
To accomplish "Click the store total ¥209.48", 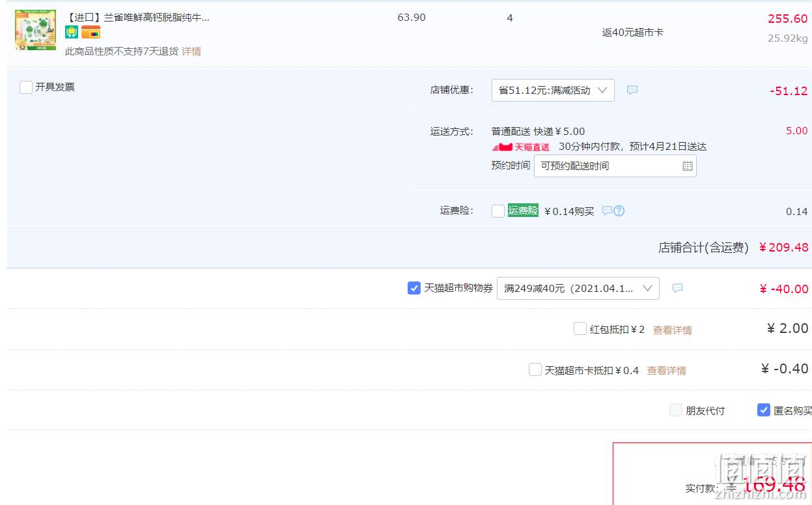I will 784,248.
